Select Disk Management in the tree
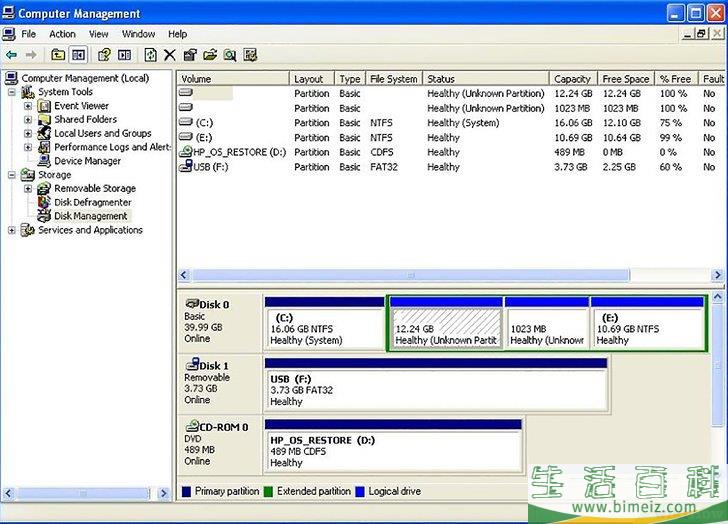This screenshot has height=524, width=728. click(91, 216)
